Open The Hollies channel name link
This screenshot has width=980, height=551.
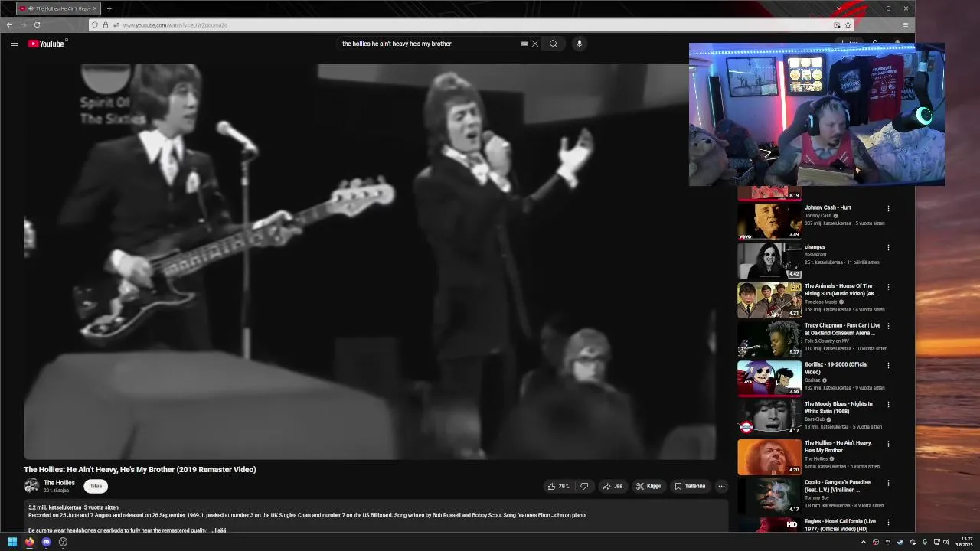(x=59, y=483)
